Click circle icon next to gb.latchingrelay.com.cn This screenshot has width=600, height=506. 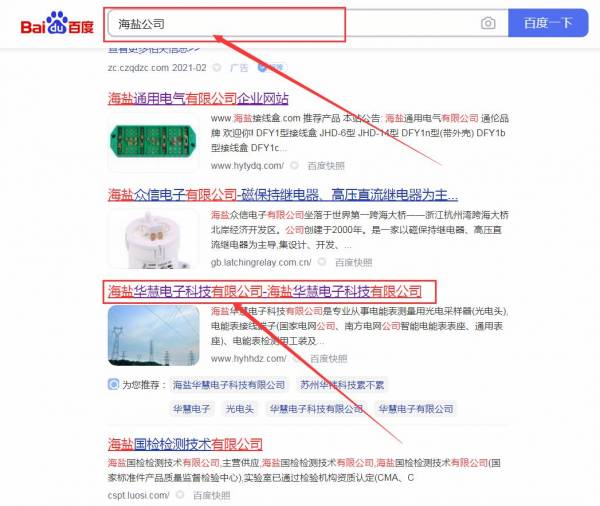point(322,262)
